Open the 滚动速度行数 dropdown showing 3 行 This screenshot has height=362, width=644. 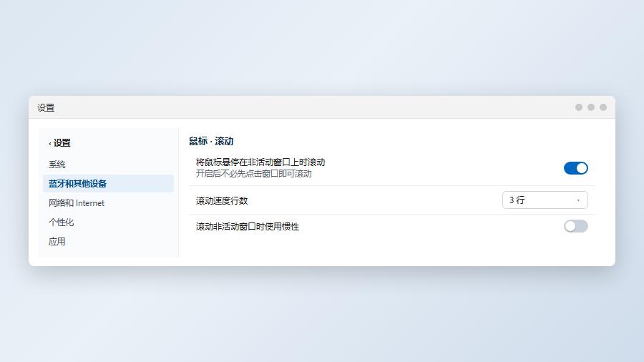tap(545, 200)
